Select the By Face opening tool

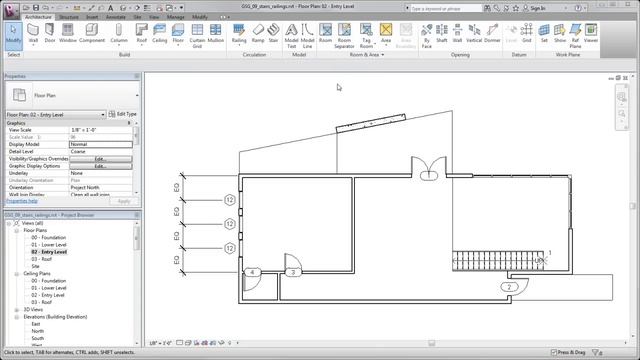tap(427, 36)
